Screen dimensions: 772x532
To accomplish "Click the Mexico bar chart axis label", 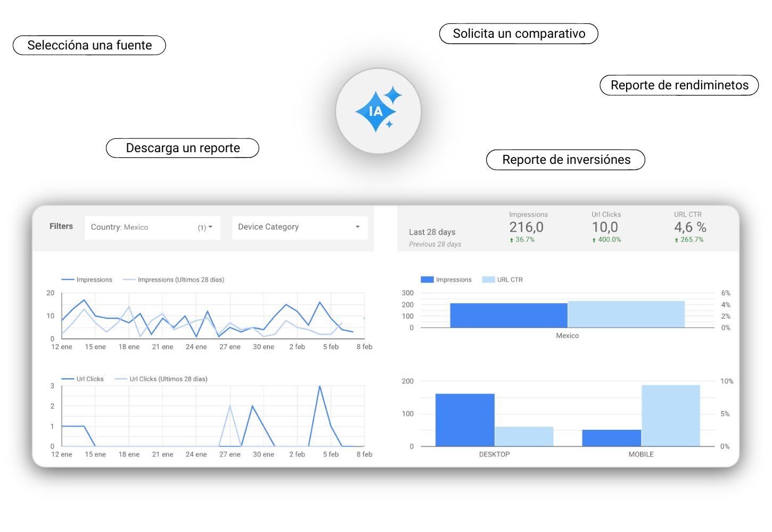I will [x=567, y=336].
